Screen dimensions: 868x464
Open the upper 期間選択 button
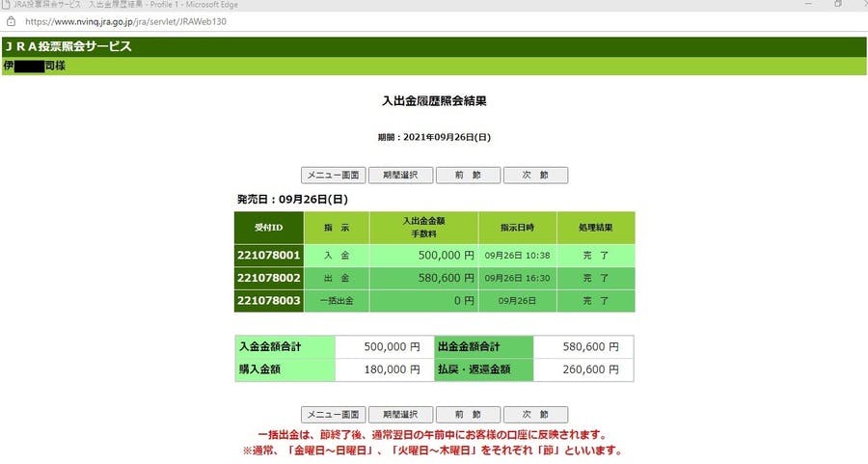(x=400, y=176)
